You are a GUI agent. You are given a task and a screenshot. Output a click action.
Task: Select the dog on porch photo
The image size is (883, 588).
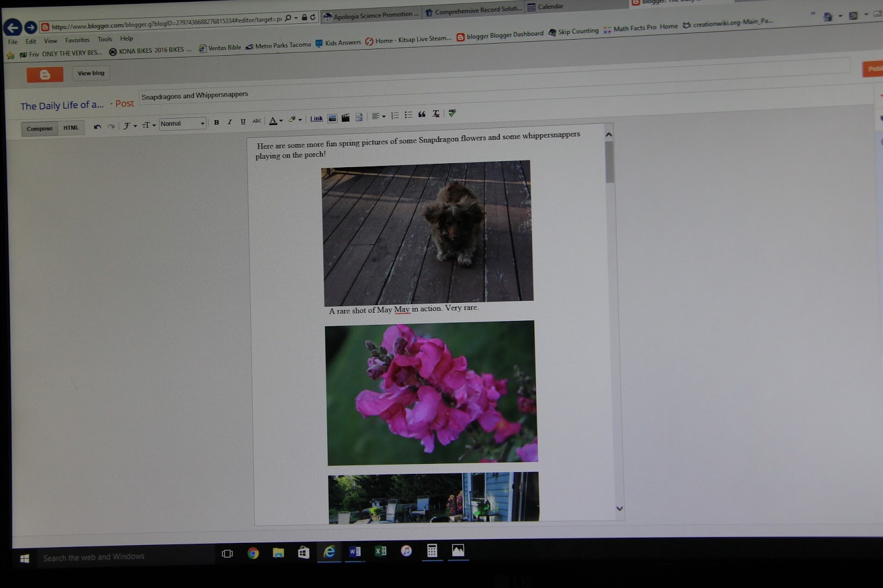pyautogui.click(x=428, y=232)
